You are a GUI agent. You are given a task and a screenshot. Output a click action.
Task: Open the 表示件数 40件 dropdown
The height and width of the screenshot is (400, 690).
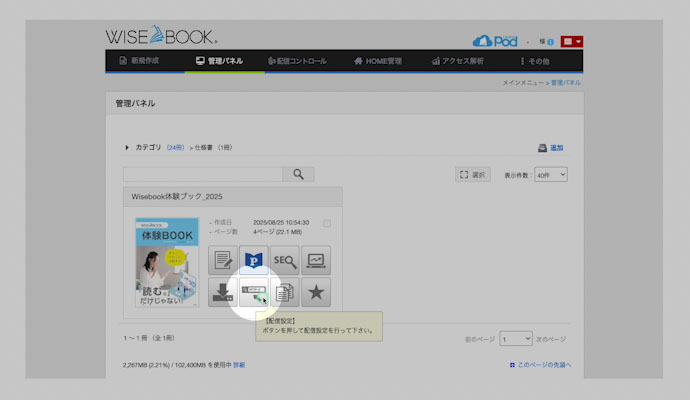point(551,174)
